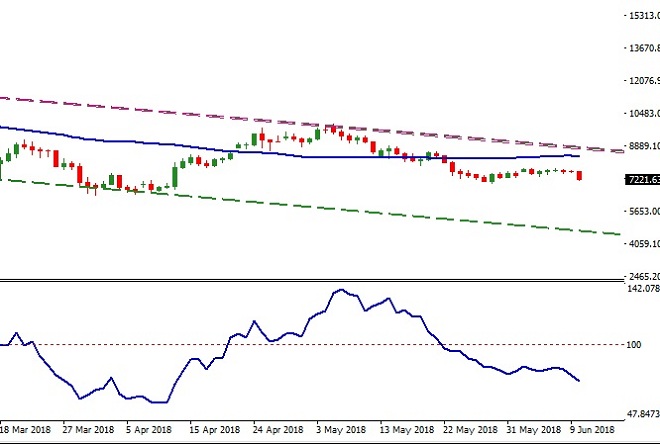Click the 27 Mar 2018 date label
The image size is (660, 444).
tap(88, 430)
